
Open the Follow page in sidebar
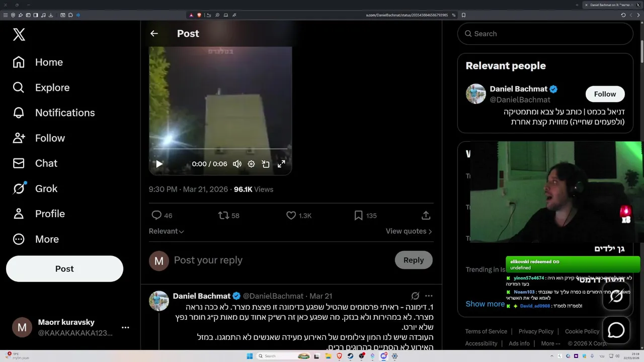click(x=39, y=138)
